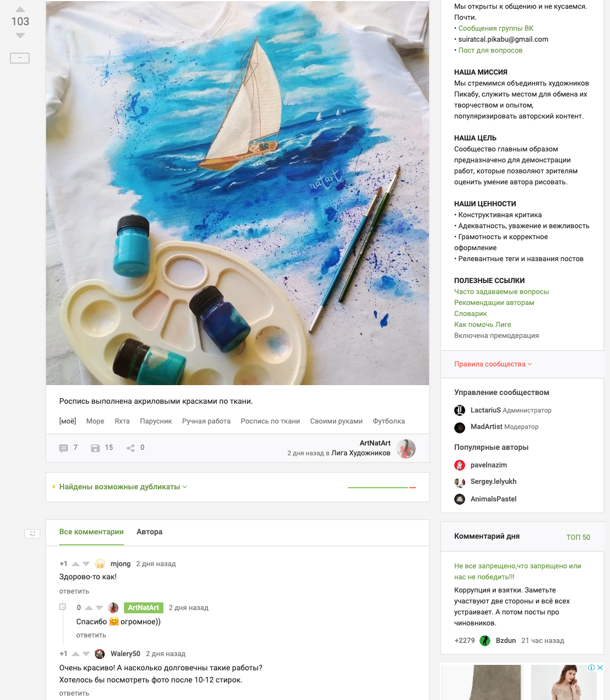Collapse ArtNatArt's reply thread toggle

(63, 607)
